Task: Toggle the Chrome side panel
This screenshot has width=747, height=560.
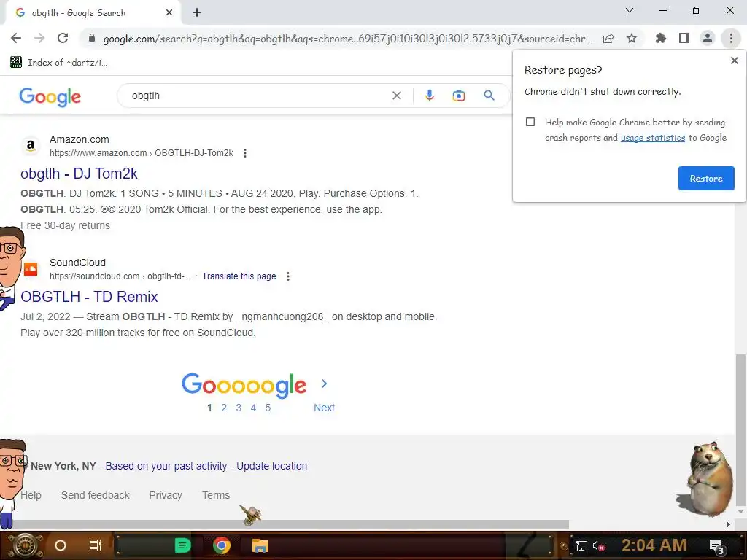Action: point(684,38)
